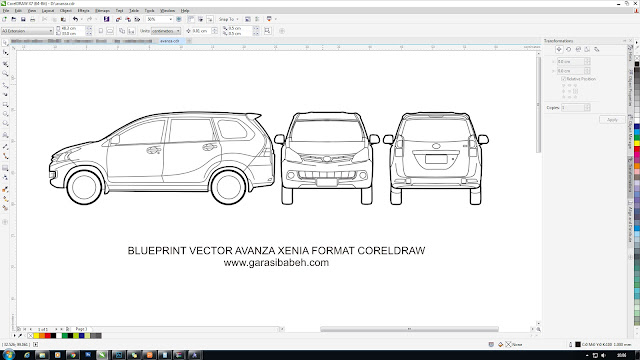Click the Print icon in toolbar
The width and height of the screenshot is (640, 360).
click(33, 19)
